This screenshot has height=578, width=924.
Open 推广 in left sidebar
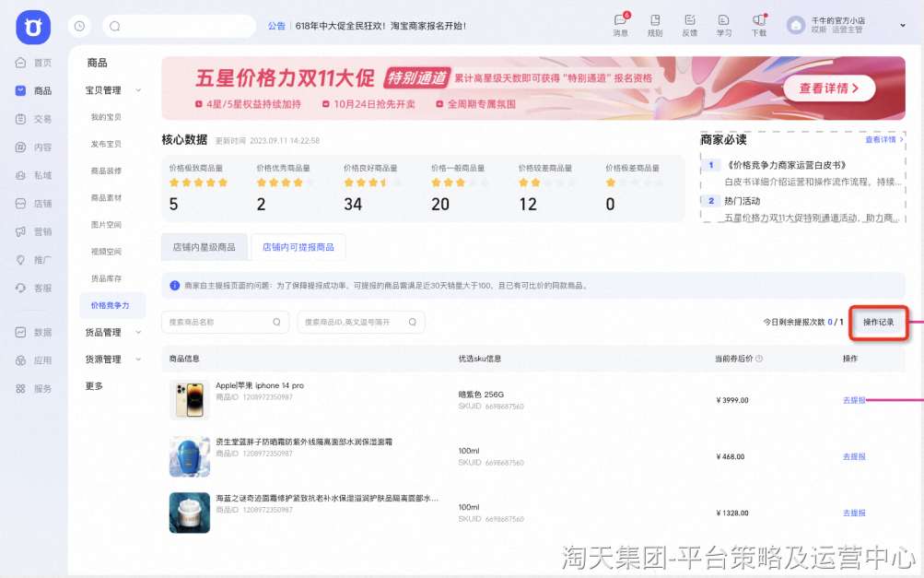coord(34,260)
